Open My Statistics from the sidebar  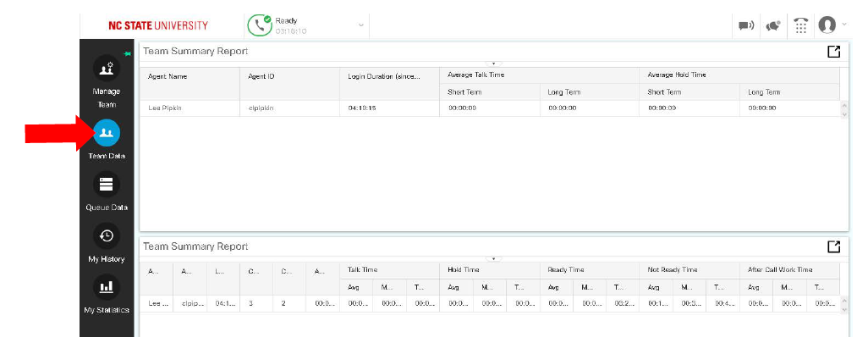click(107, 288)
